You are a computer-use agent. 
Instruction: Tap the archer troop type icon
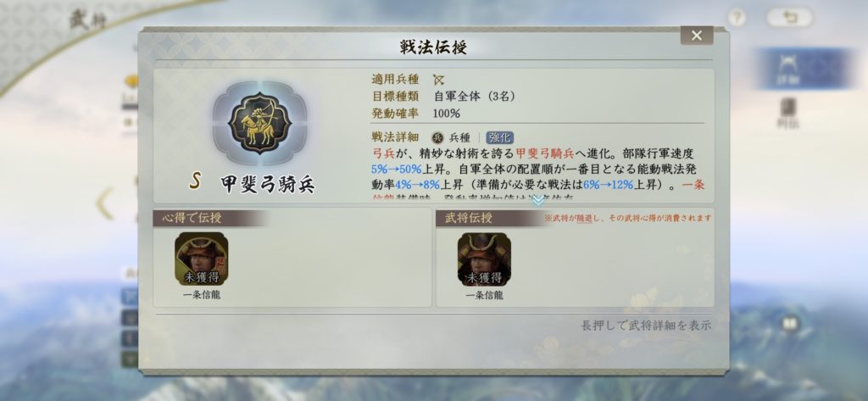pyautogui.click(x=438, y=80)
